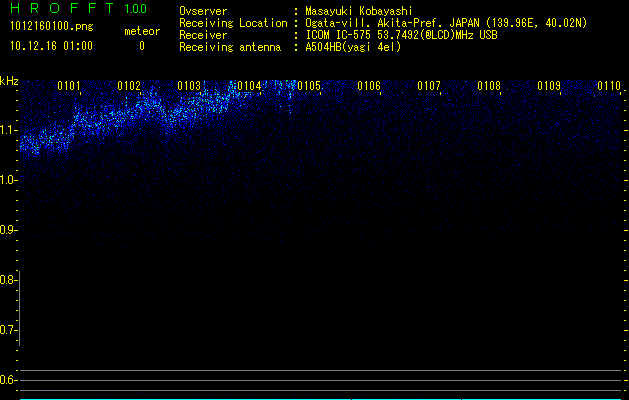Image resolution: width=629 pixels, height=400 pixels.
Task: Click ICOM IC-575 53.7492 MHz USB value
Action: pos(401,35)
